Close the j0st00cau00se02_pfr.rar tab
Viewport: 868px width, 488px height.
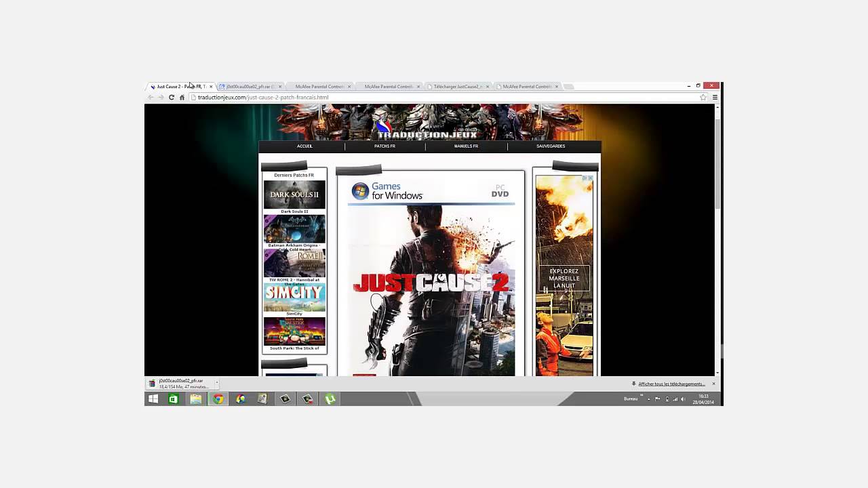[x=280, y=87]
